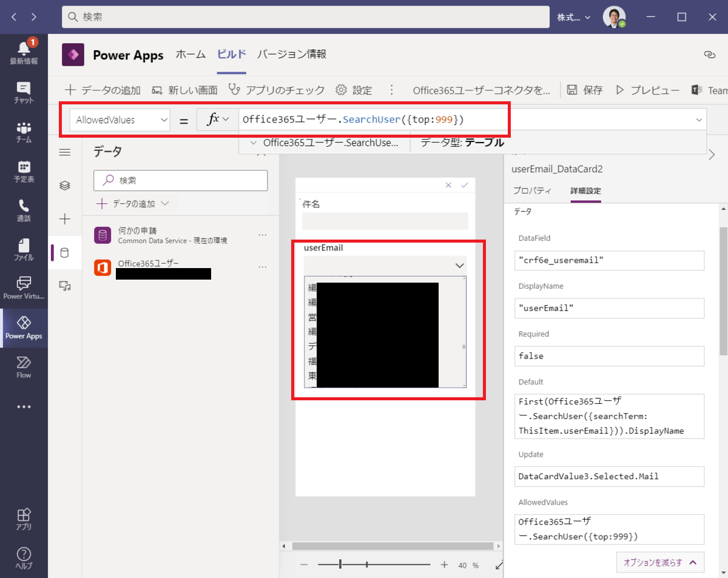728x578 pixels.
Task: Collapse the right properties pane chevron
Action: [x=712, y=155]
